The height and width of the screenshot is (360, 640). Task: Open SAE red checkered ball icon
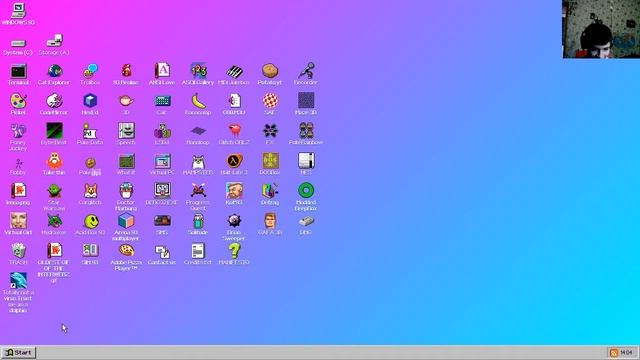click(270, 101)
